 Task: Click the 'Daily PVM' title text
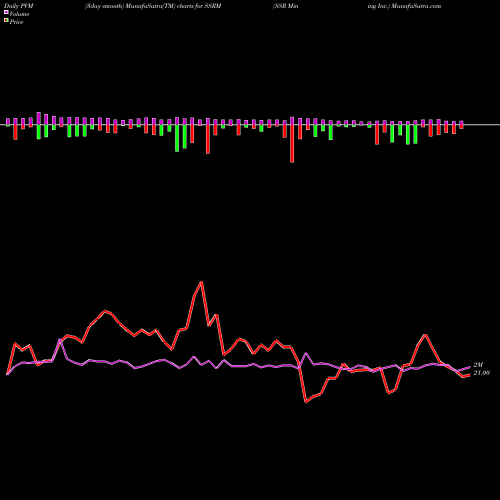click(20, 6)
